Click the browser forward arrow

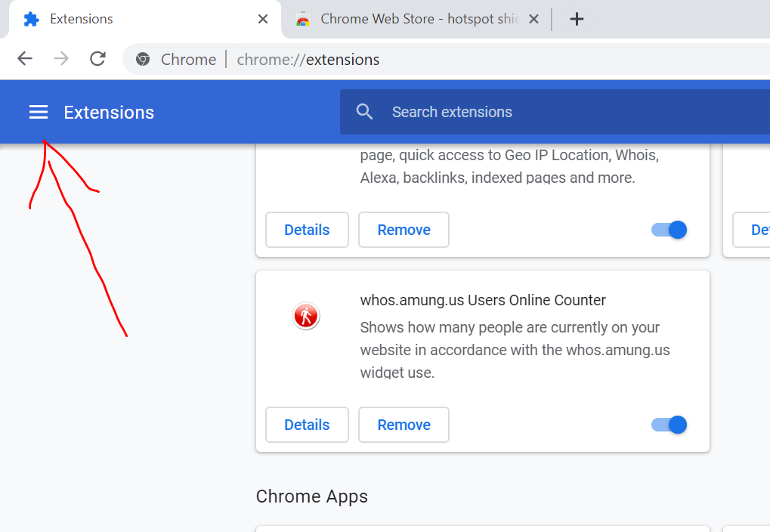pyautogui.click(x=61, y=59)
